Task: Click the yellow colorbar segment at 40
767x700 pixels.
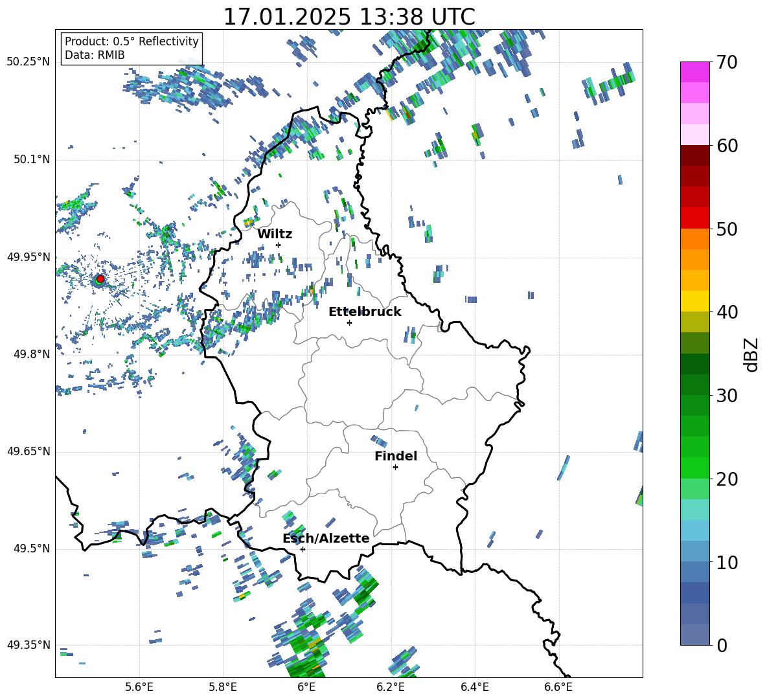Action: click(694, 301)
